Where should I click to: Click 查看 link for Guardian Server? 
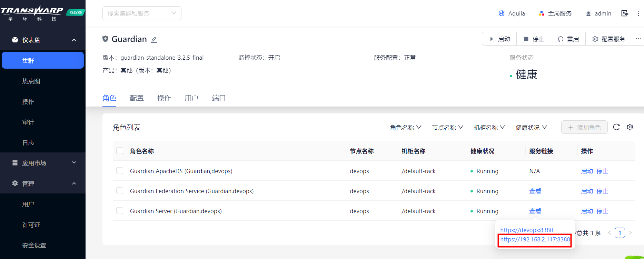point(535,211)
